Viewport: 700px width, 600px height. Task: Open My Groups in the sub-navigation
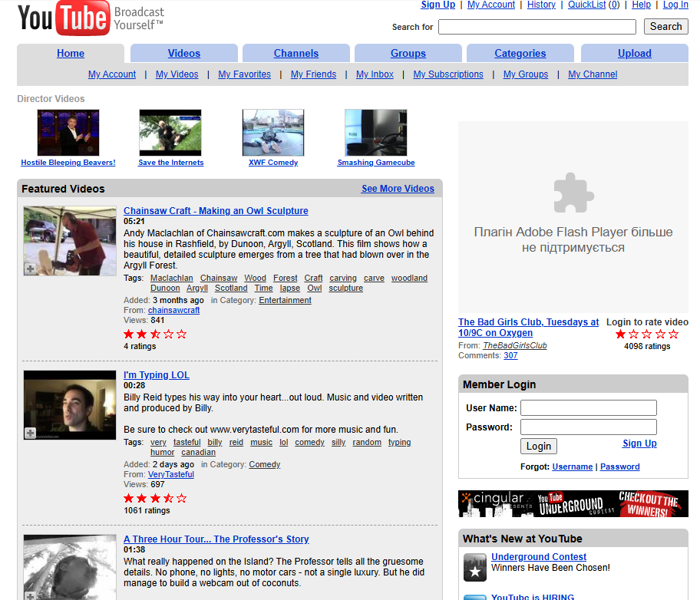point(526,74)
